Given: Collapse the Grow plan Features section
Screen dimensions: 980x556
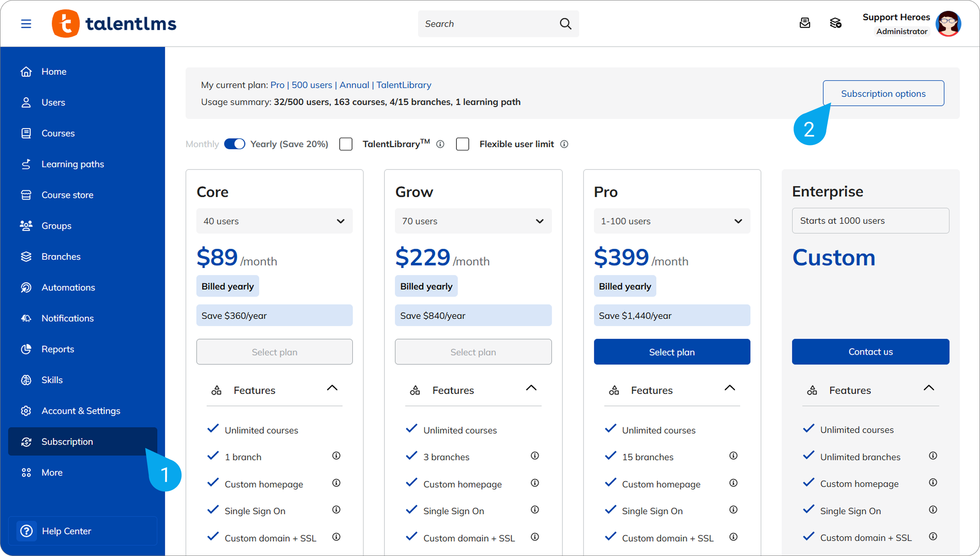Looking at the screenshot, I should (531, 388).
